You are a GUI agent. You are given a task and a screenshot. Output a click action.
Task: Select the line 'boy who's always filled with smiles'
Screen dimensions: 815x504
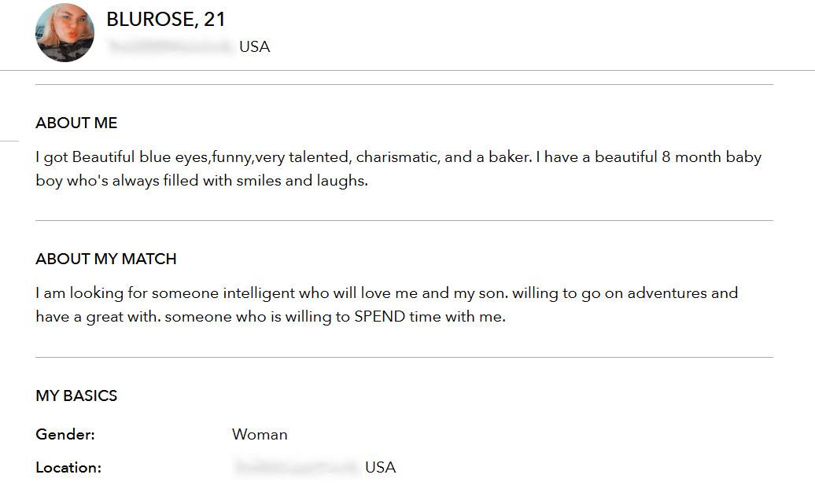201,181
